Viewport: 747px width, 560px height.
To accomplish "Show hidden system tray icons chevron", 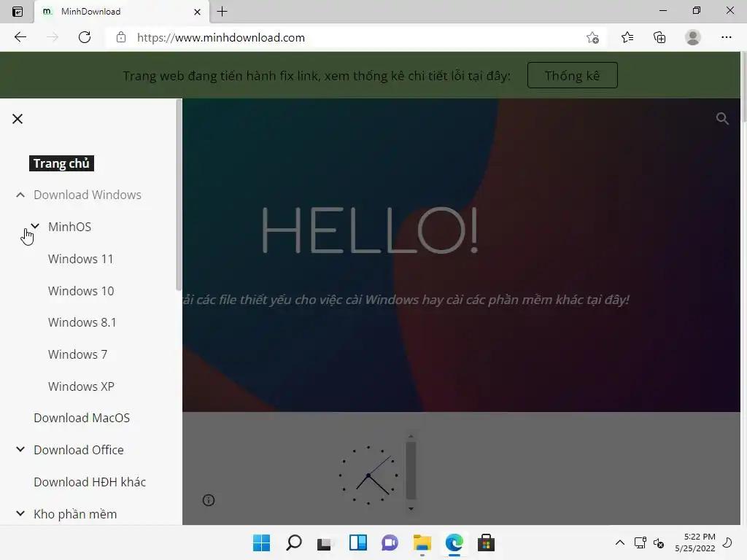I will (x=620, y=542).
